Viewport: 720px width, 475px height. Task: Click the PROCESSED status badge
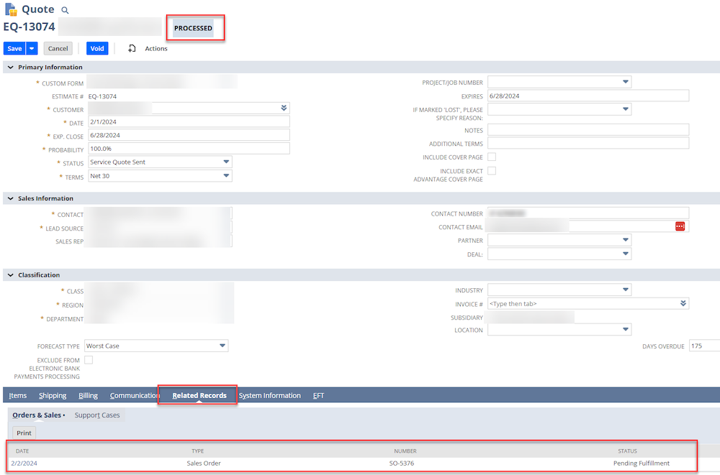193,28
